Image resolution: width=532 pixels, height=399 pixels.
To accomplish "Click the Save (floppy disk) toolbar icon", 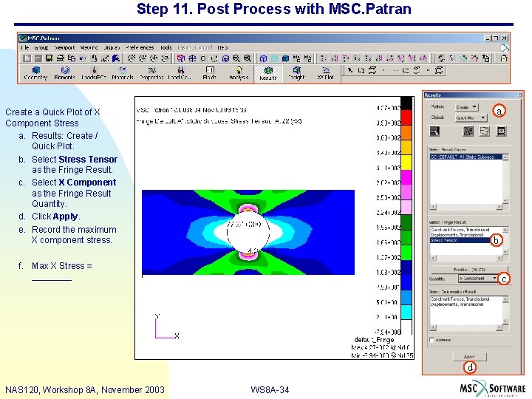I will click(49, 58).
